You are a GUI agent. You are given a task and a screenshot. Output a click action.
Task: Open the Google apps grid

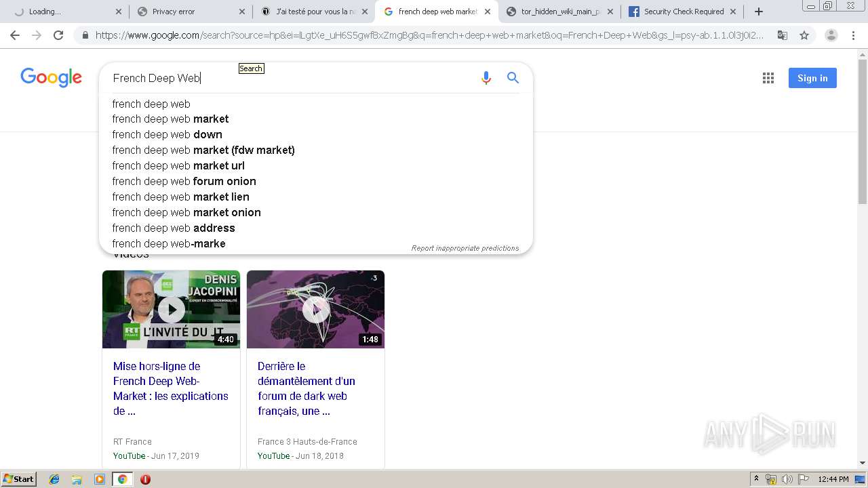[x=768, y=78]
